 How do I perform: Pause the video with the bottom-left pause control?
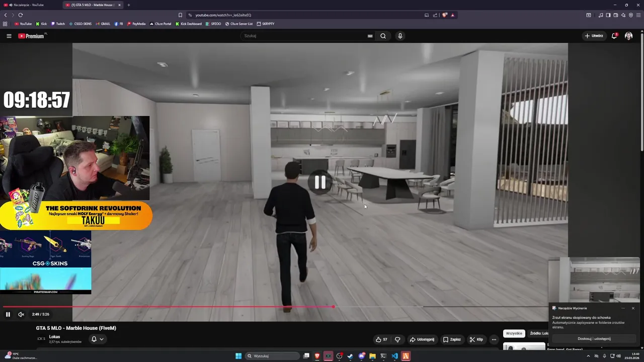point(8,314)
